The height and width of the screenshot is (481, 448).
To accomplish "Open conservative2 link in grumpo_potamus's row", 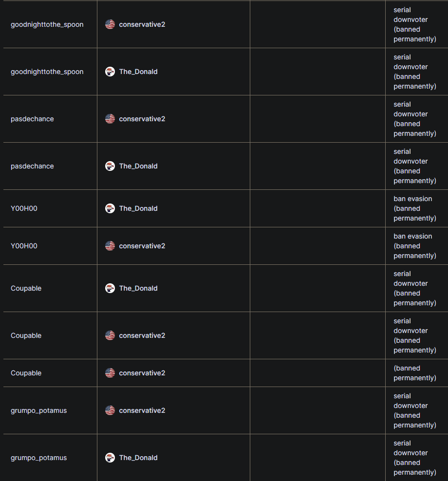I will pyautogui.click(x=142, y=410).
